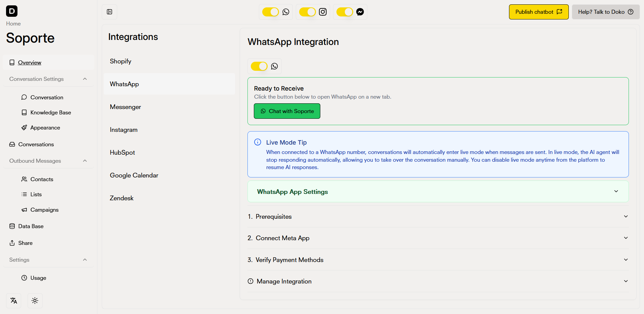Click the Conversations inbox icon
The image size is (644, 314).
12,144
